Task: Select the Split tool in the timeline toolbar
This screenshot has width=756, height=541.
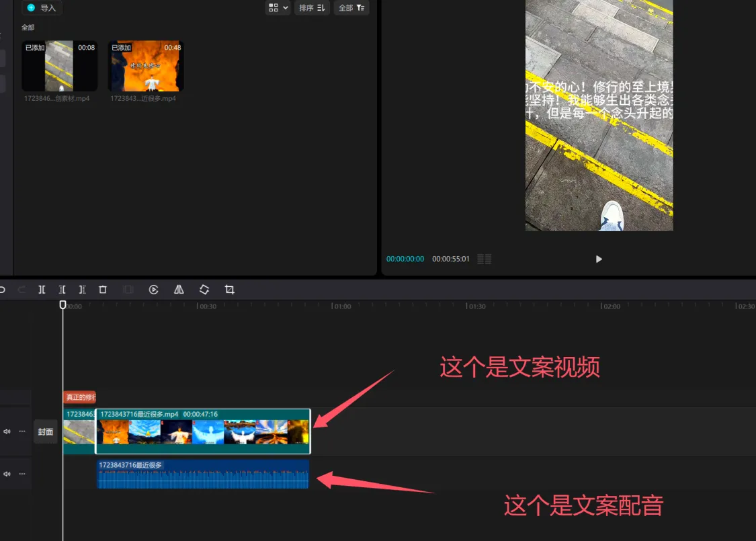Action: (x=42, y=290)
